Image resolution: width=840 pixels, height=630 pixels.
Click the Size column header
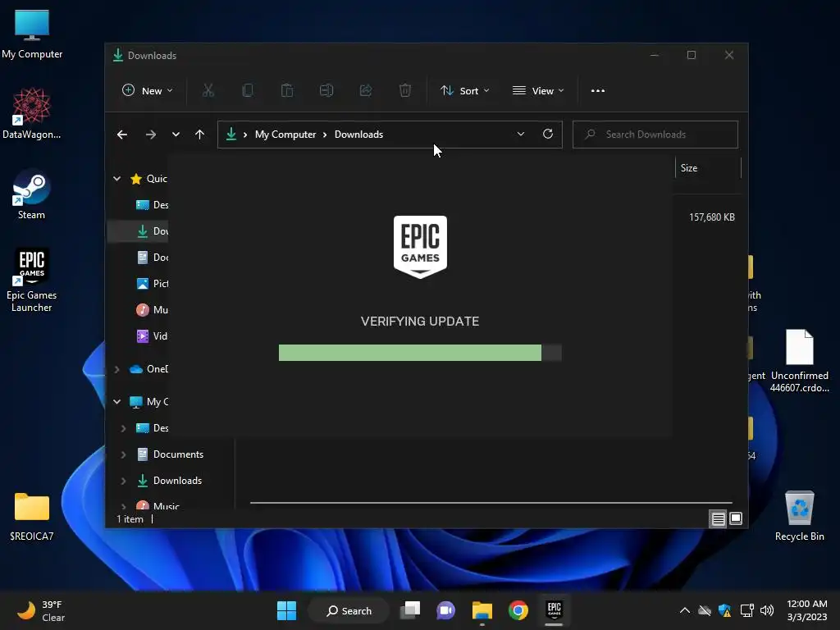(x=707, y=167)
